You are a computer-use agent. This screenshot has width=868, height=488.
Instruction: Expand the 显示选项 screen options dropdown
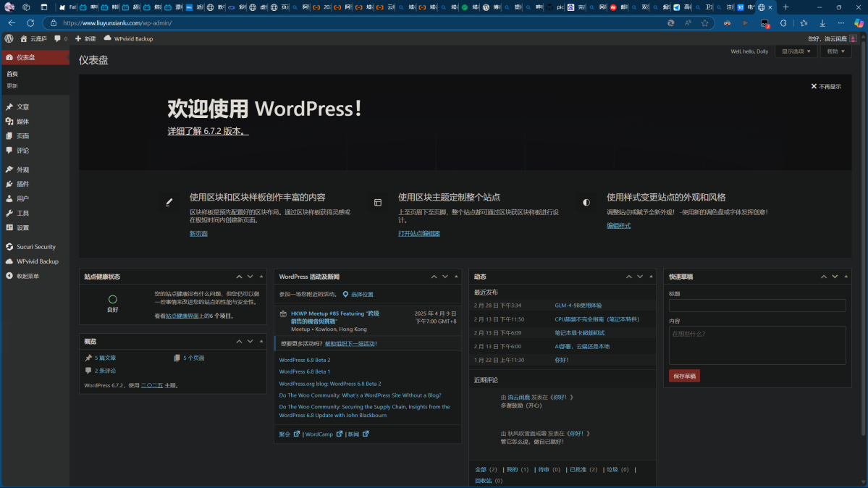tap(796, 51)
